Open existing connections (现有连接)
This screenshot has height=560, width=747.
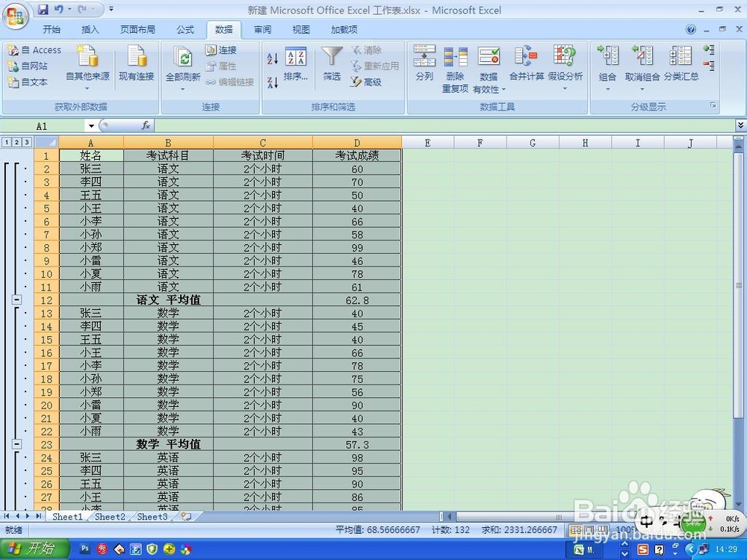tap(136, 63)
